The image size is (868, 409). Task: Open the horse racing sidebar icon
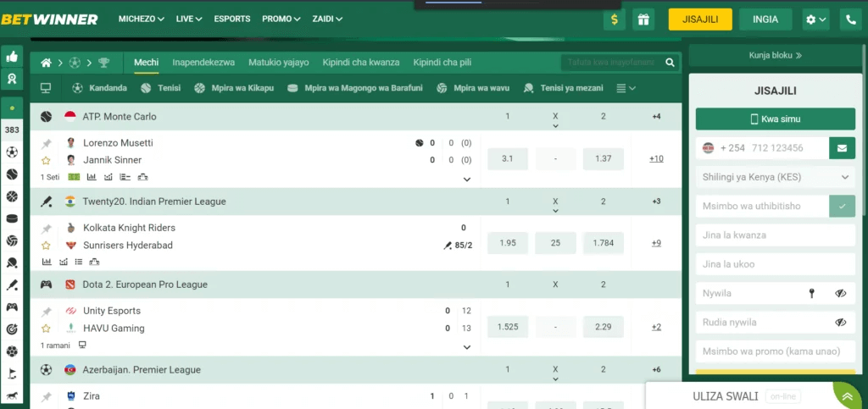[x=12, y=395]
